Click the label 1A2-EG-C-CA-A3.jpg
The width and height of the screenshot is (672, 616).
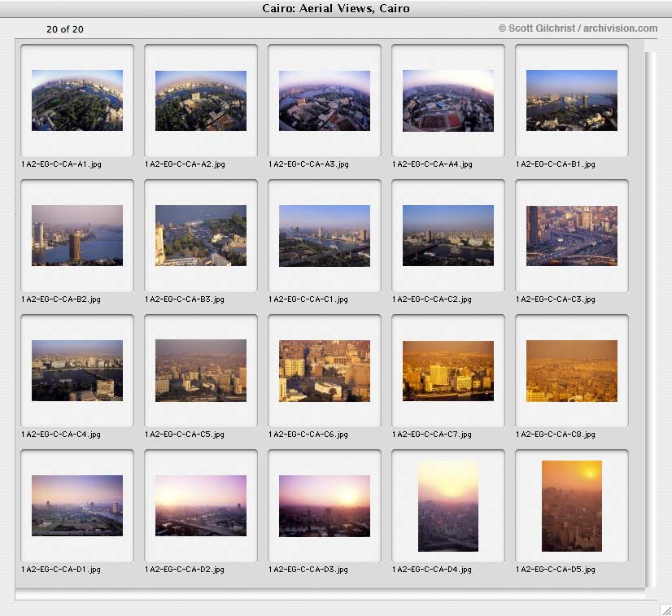[308, 164]
